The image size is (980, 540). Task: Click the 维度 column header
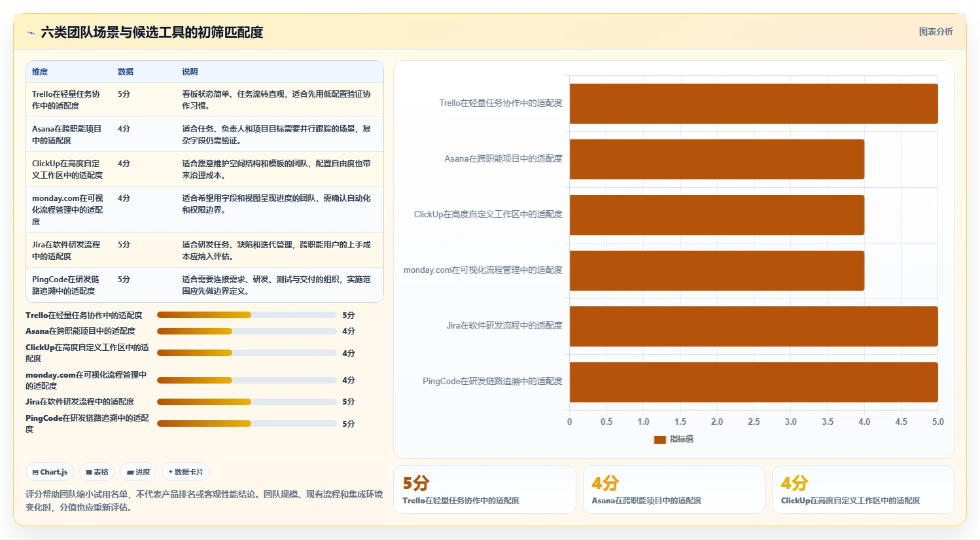40,72
